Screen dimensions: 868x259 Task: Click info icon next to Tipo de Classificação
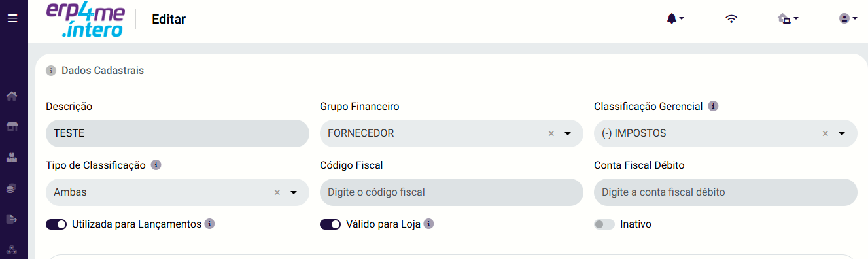[x=156, y=165]
